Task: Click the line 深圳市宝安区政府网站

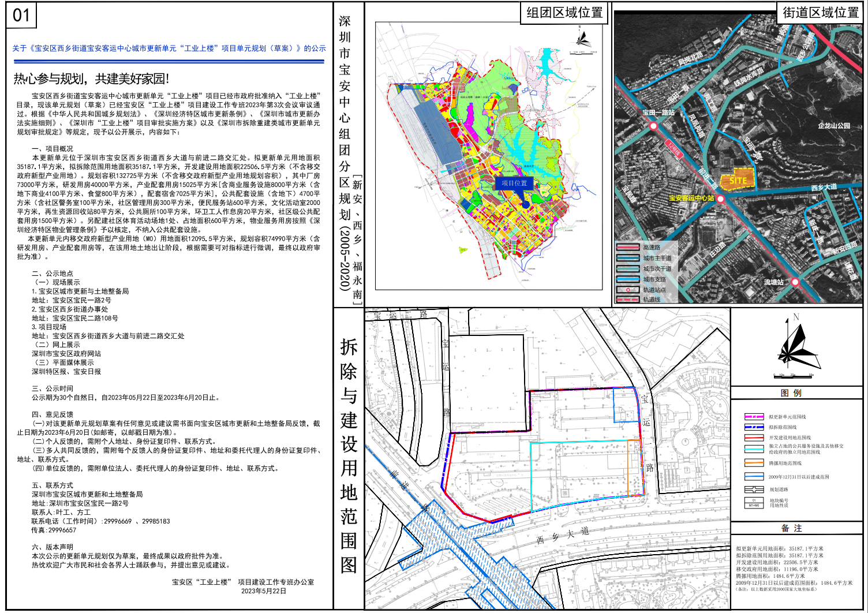Action: pos(66,354)
